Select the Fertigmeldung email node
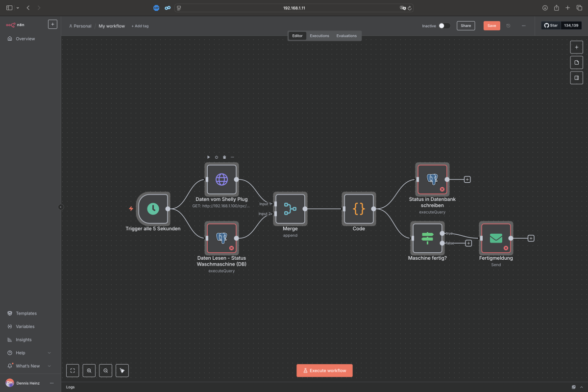588x392 pixels. tap(496, 238)
